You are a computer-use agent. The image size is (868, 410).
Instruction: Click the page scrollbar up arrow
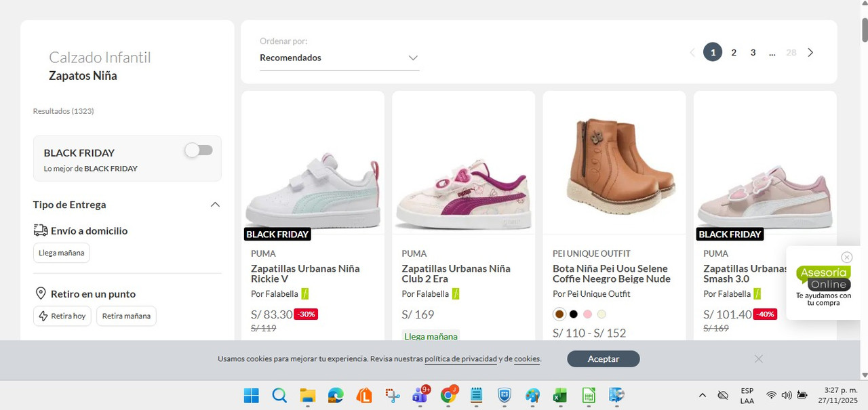864,5
